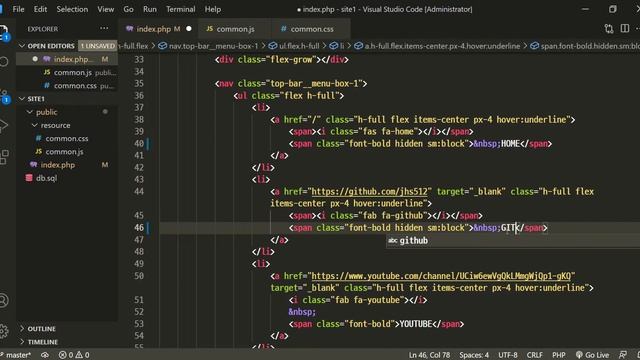Open the Terminal menu
The image size is (640, 360).
click(x=180, y=9)
